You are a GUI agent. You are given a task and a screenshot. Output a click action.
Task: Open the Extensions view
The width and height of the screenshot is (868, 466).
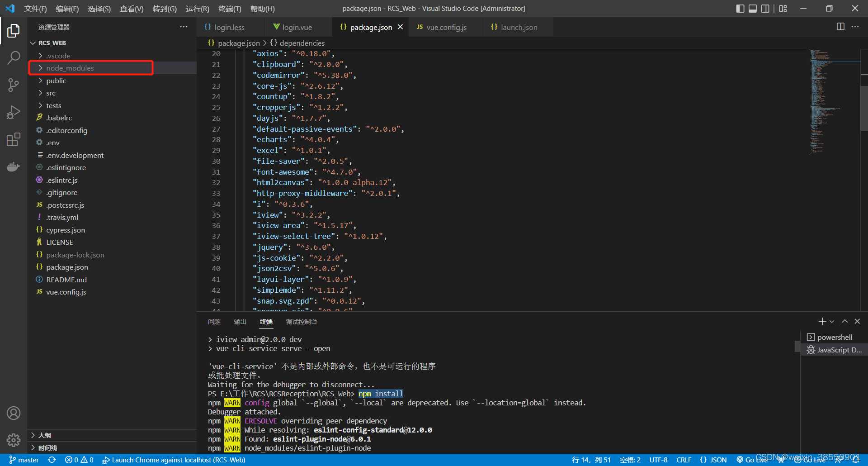[14, 139]
